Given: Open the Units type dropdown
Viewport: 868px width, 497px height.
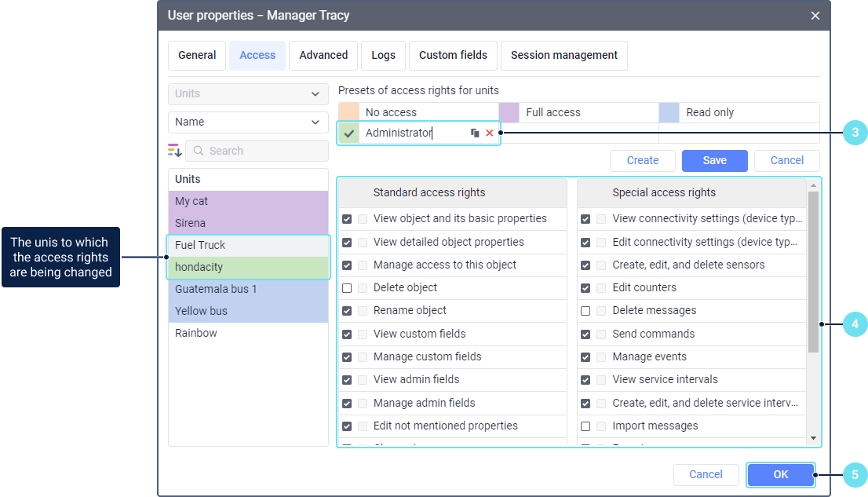Looking at the screenshot, I should pyautogui.click(x=248, y=94).
